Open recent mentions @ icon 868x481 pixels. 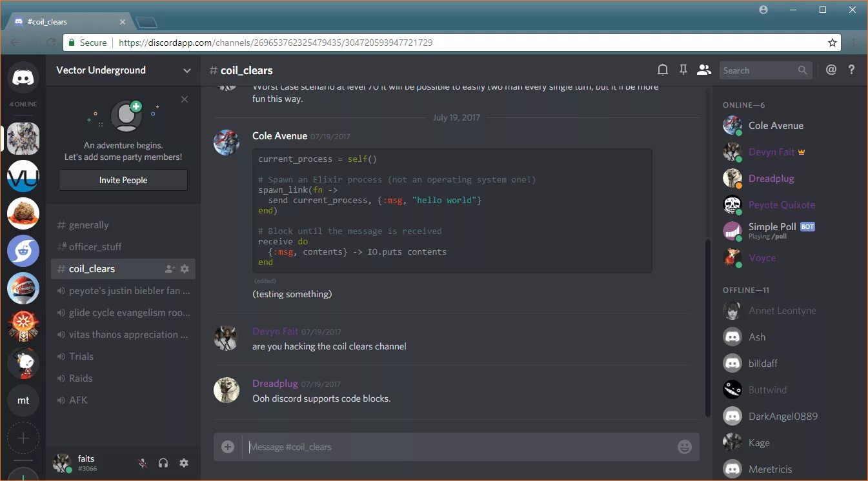(x=831, y=70)
